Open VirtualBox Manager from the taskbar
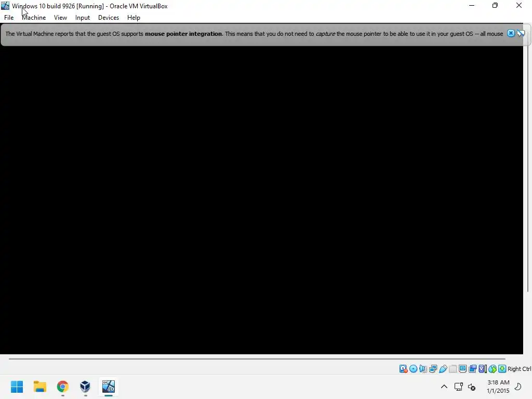 pyautogui.click(x=85, y=387)
